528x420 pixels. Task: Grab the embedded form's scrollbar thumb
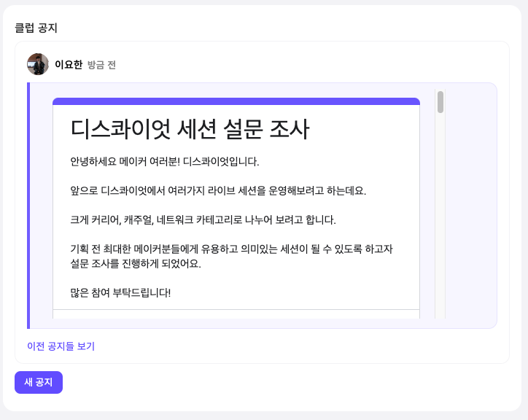[440, 102]
